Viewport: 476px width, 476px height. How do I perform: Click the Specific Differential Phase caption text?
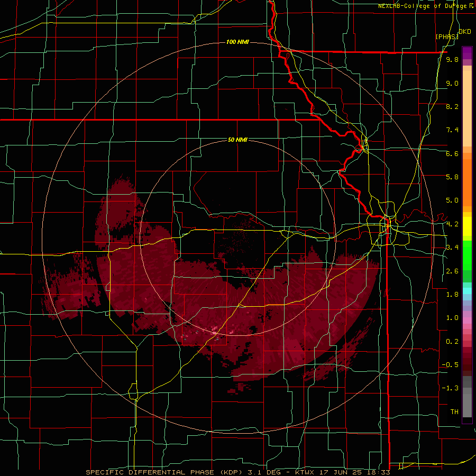tap(237, 472)
